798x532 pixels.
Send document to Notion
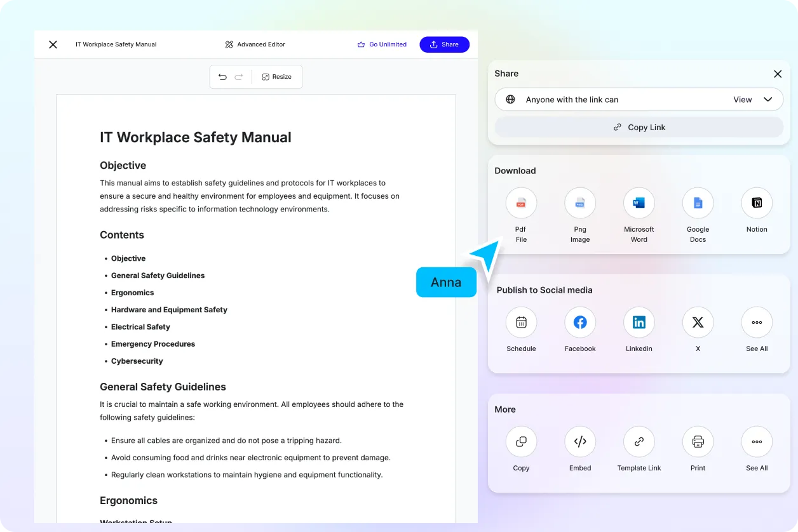coord(756,203)
